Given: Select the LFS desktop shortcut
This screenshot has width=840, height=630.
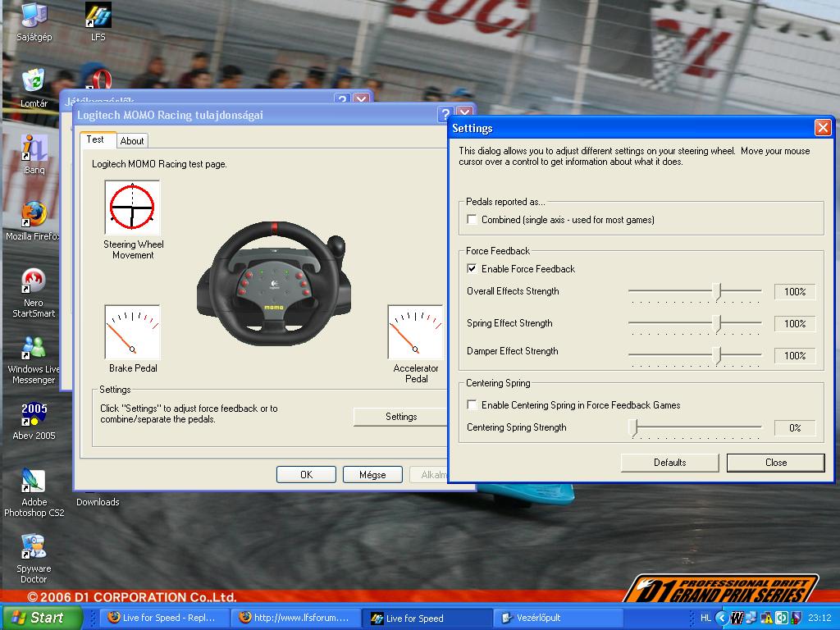Looking at the screenshot, I should (98, 22).
